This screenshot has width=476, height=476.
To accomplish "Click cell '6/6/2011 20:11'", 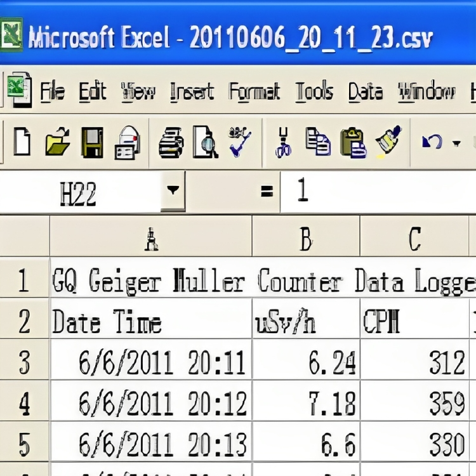I will 151,360.
